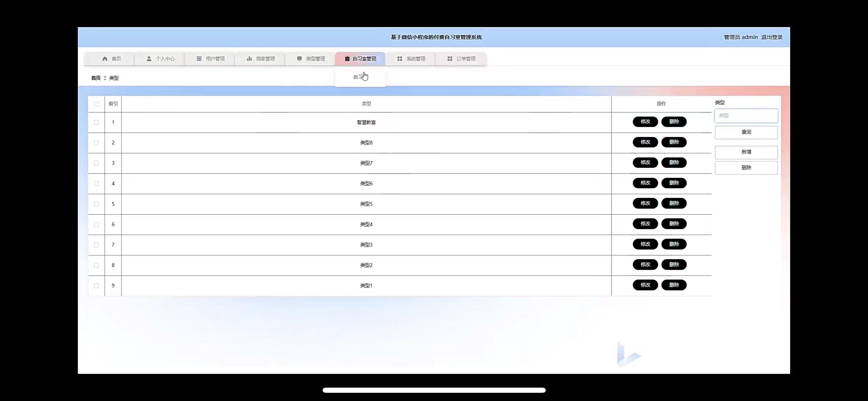Click the 新增 add button
Viewport: 868px width, 401px height.
click(x=746, y=152)
